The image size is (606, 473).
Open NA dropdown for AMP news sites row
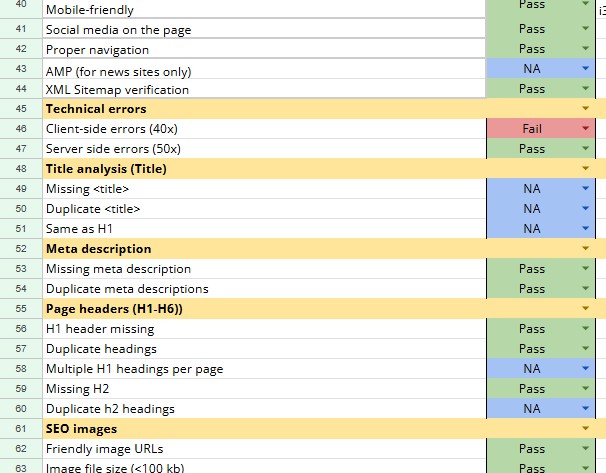585,69
